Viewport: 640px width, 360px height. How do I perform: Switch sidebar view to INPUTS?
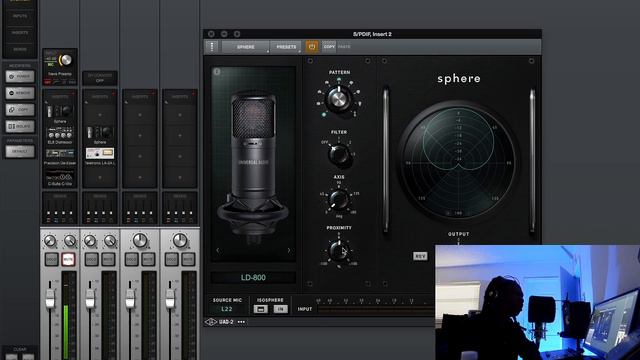[20, 16]
